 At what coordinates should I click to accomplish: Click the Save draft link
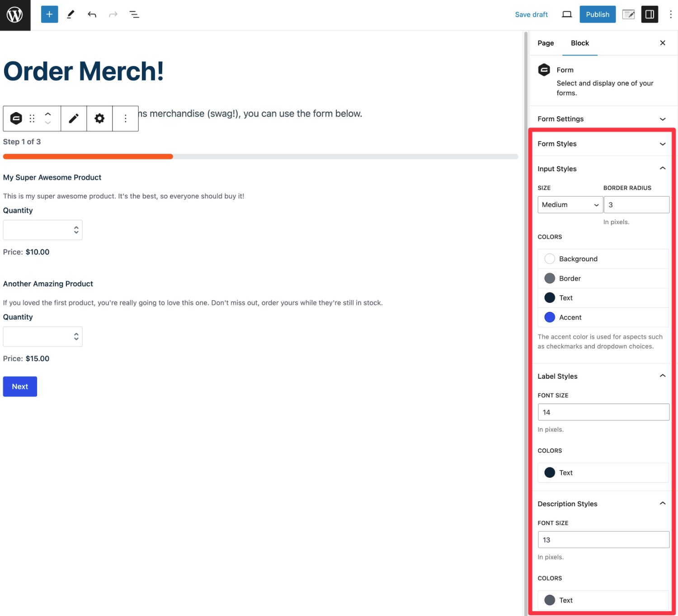pyautogui.click(x=531, y=14)
